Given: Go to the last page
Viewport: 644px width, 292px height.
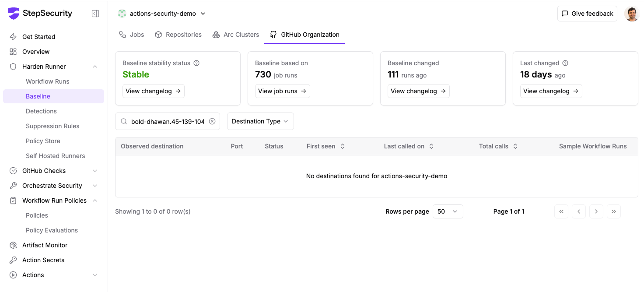Looking at the screenshot, I should point(614,211).
